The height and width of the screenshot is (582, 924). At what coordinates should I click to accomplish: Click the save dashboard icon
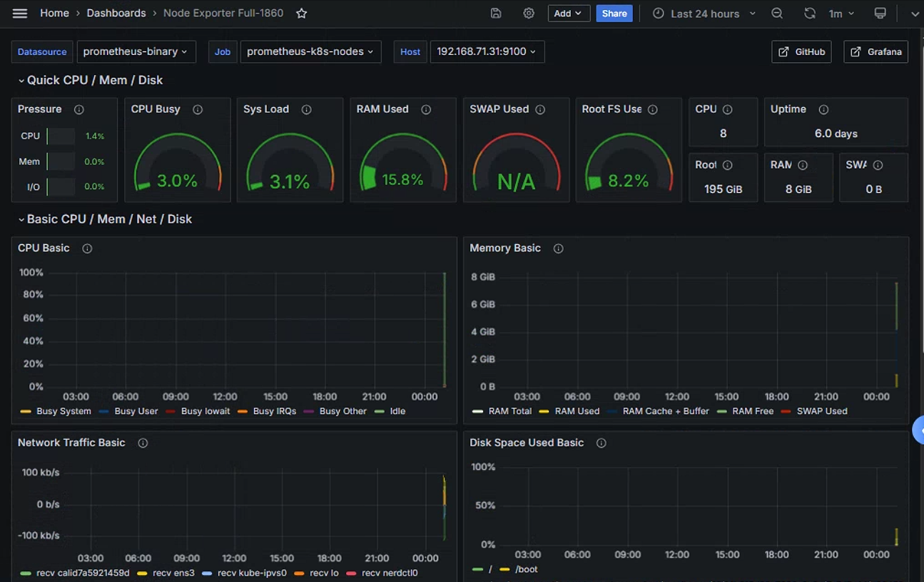tap(496, 14)
